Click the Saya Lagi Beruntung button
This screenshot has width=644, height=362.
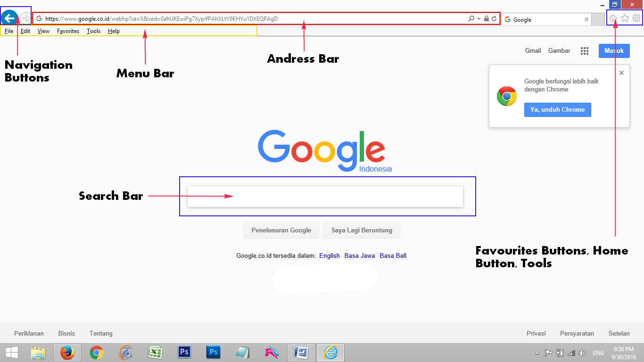pos(362,230)
